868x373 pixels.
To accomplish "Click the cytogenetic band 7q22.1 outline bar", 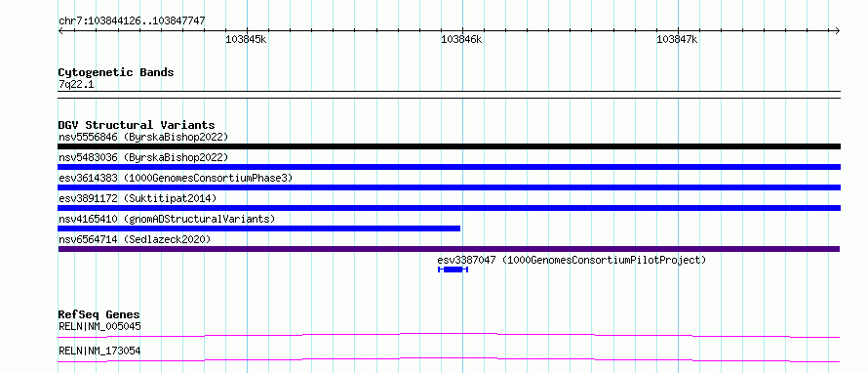I will point(449,95).
